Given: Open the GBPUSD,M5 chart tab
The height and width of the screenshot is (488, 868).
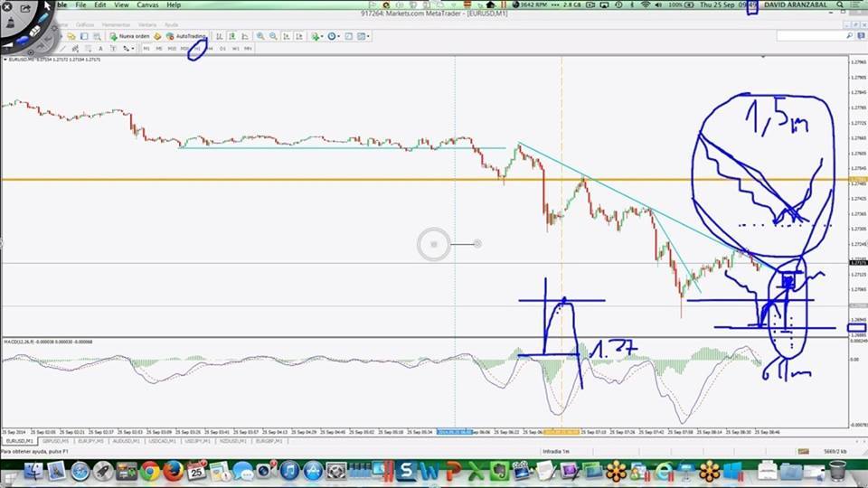Looking at the screenshot, I should 58,441.
